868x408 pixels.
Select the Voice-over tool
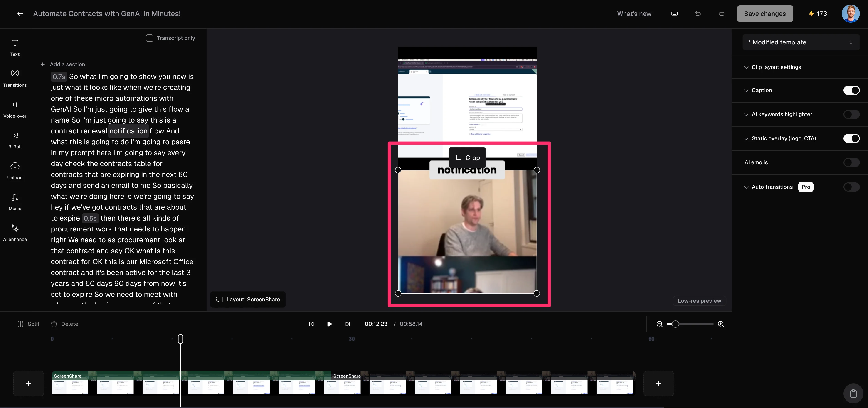pyautogui.click(x=15, y=109)
